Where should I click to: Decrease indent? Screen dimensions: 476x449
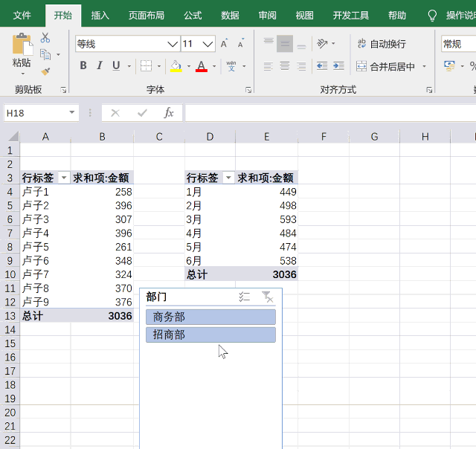(322, 66)
